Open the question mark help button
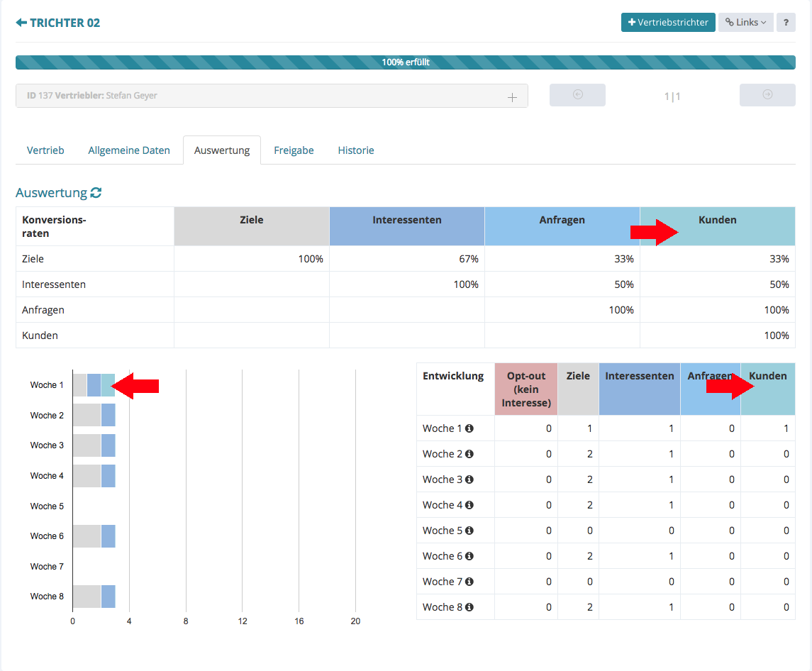This screenshot has width=812, height=671. click(x=785, y=23)
